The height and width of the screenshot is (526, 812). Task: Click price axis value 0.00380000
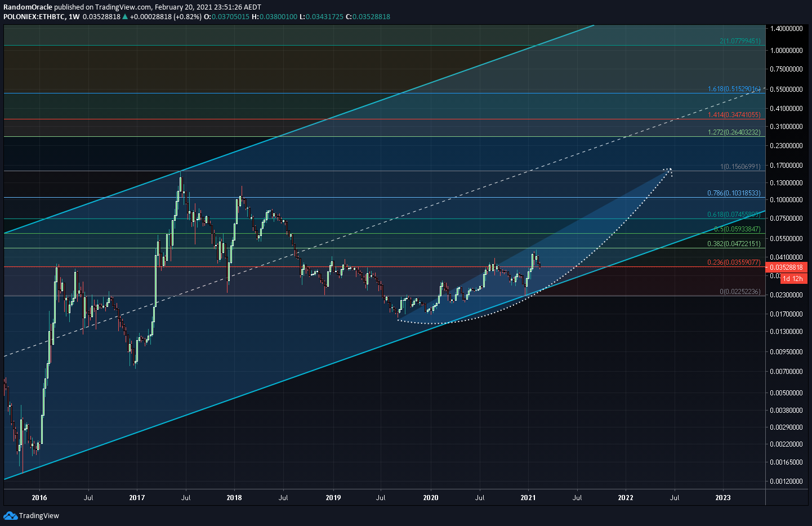click(x=786, y=411)
